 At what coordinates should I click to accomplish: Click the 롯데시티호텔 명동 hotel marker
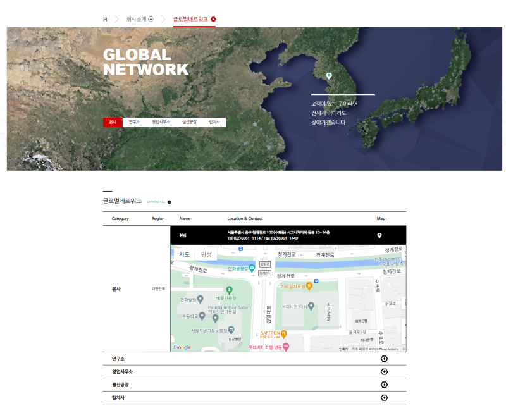tap(286, 347)
